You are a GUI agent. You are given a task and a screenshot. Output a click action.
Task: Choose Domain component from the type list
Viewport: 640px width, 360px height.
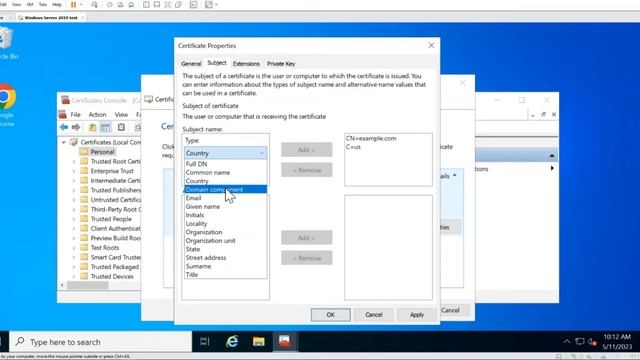(x=225, y=189)
